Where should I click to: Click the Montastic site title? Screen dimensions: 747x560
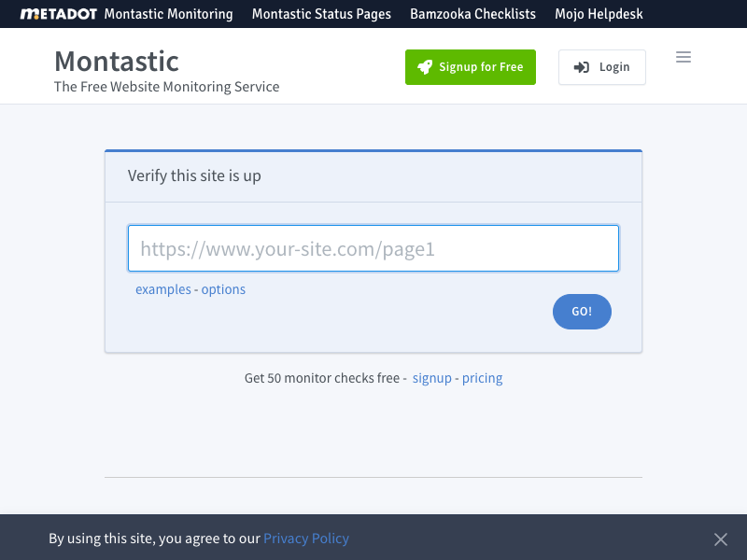point(117,62)
